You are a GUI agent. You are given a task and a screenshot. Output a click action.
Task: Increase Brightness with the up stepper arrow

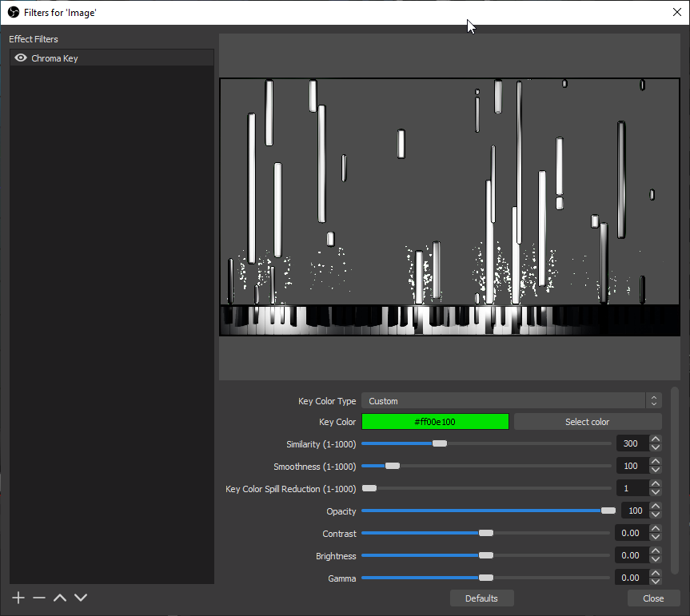(656, 551)
